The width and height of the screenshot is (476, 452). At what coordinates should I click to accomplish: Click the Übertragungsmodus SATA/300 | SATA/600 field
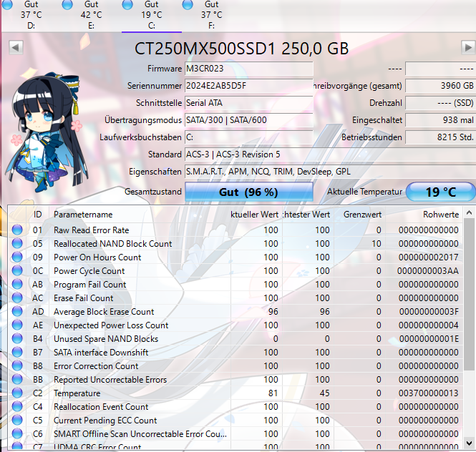(x=248, y=120)
